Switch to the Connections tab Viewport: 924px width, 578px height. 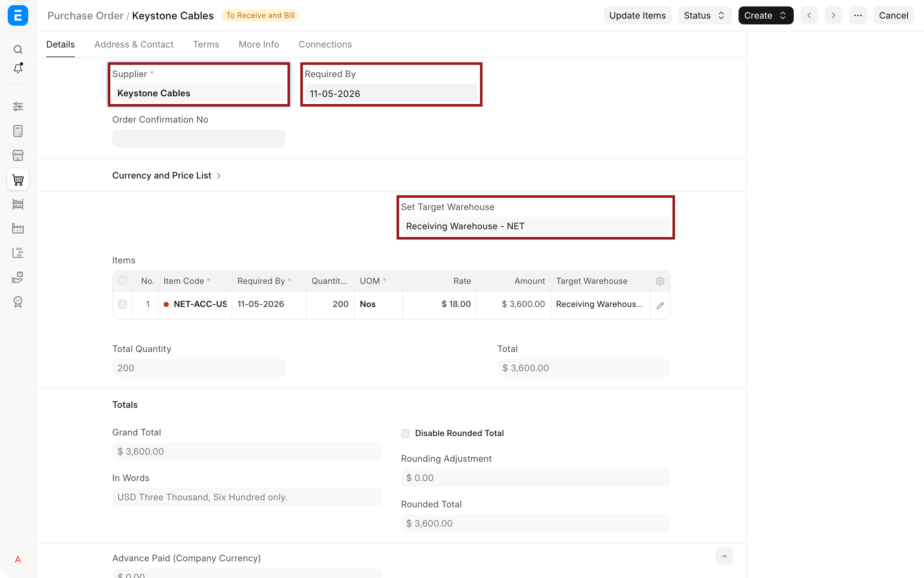325,44
